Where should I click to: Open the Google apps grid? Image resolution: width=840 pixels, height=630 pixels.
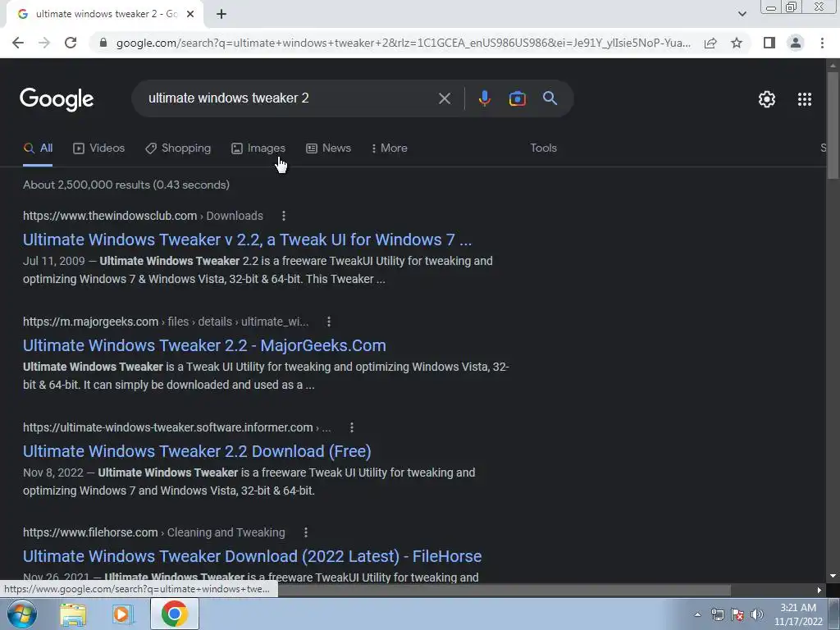coord(804,99)
